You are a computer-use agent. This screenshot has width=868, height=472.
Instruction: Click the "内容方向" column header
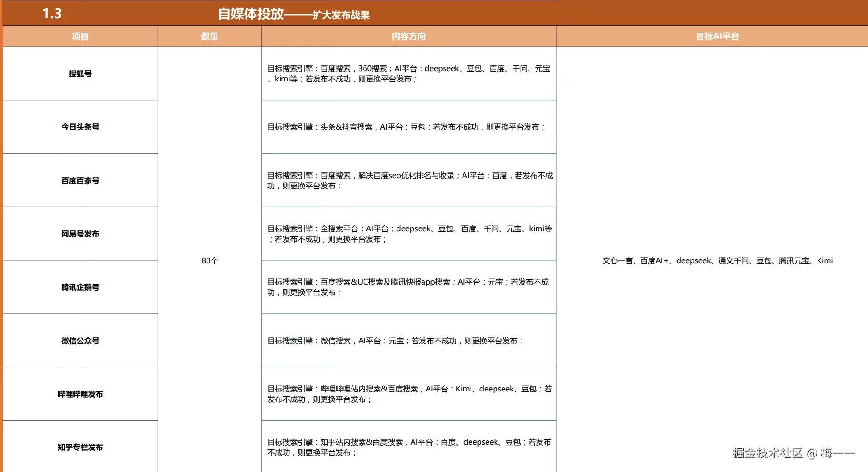coord(408,36)
